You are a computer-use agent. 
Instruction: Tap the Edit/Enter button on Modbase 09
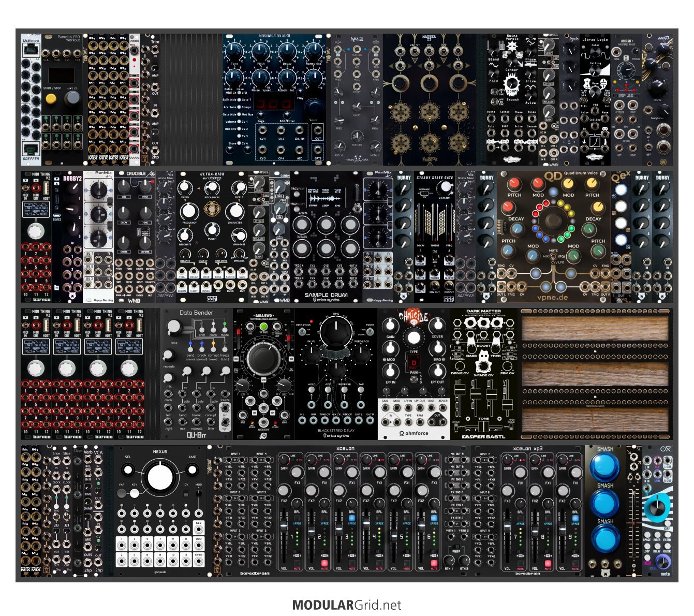[x=287, y=114]
